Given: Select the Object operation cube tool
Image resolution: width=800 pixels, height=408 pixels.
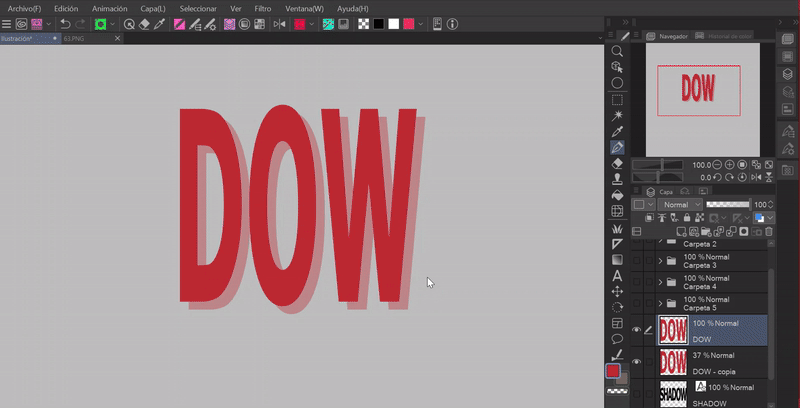Looking at the screenshot, I should coord(617,67).
